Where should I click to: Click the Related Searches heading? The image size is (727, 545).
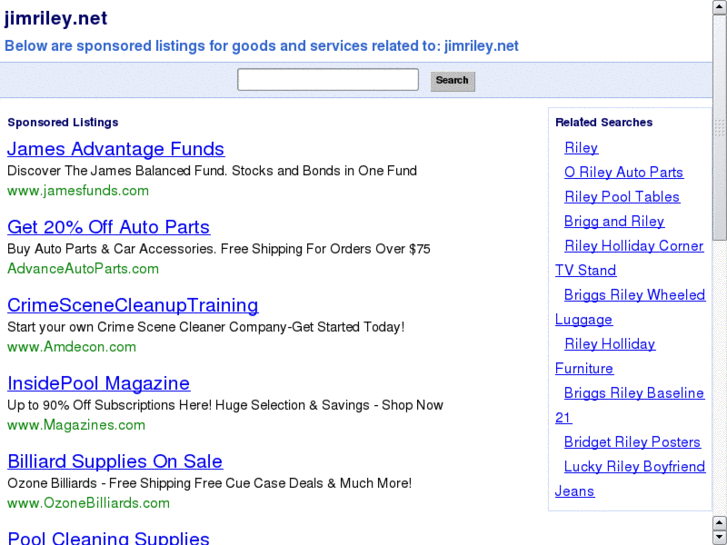(x=604, y=122)
